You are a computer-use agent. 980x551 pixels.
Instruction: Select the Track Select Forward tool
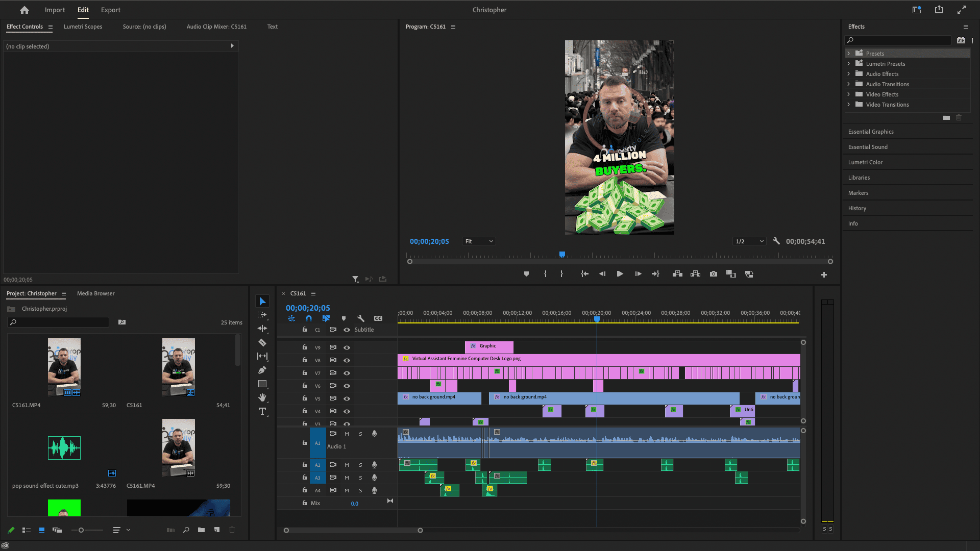[x=262, y=315]
